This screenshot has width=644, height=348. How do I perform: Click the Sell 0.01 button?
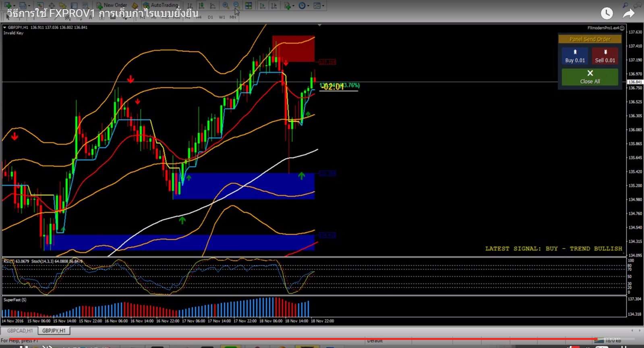605,56
